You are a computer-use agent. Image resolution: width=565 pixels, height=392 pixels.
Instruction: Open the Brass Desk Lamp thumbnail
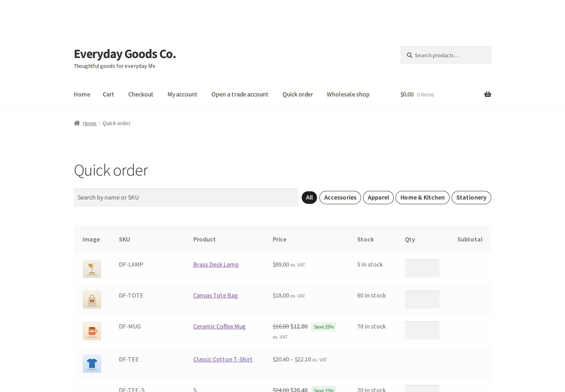coord(92,269)
